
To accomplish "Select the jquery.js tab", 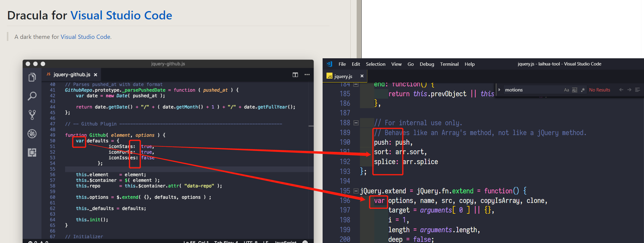I will (x=345, y=76).
